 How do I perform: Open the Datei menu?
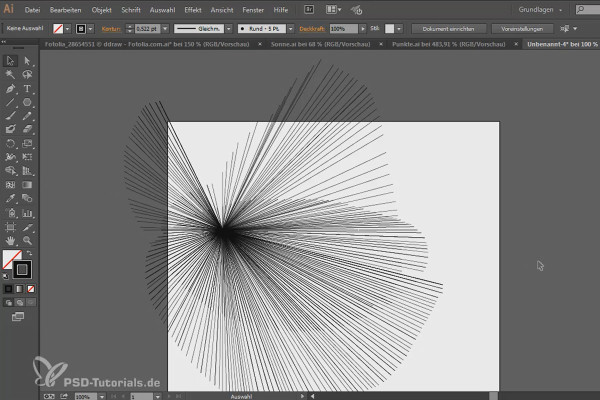coord(32,10)
